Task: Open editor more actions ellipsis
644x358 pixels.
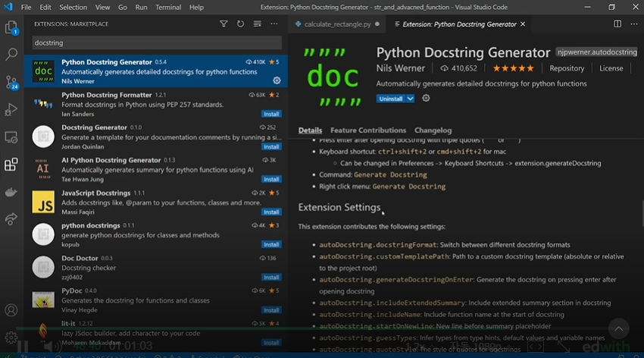Action: (634, 24)
